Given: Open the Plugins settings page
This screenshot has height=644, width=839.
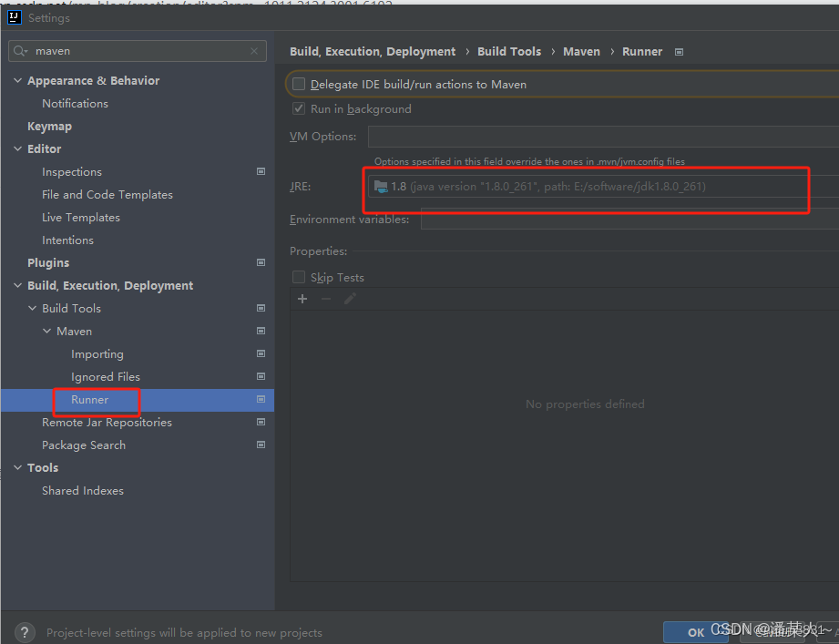Looking at the screenshot, I should 48,262.
